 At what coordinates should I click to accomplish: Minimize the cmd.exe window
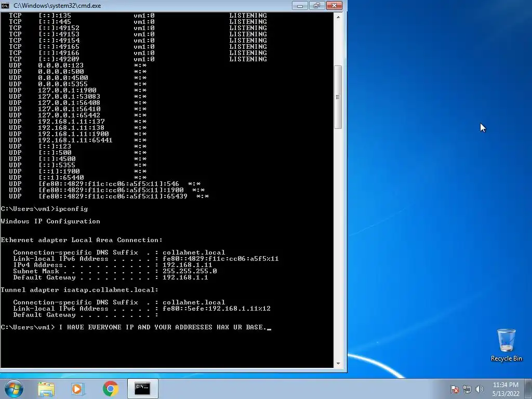click(x=300, y=5)
